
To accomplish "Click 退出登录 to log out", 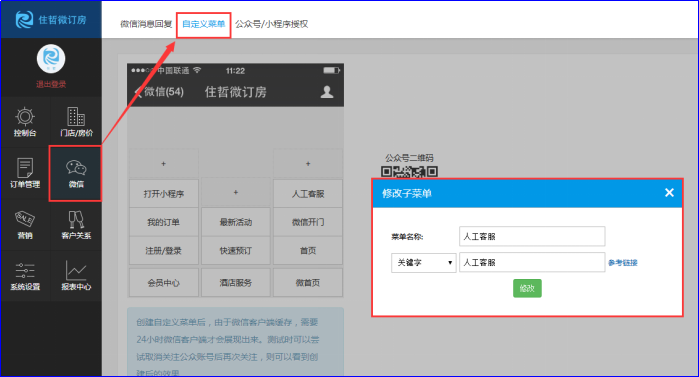I will (51, 84).
